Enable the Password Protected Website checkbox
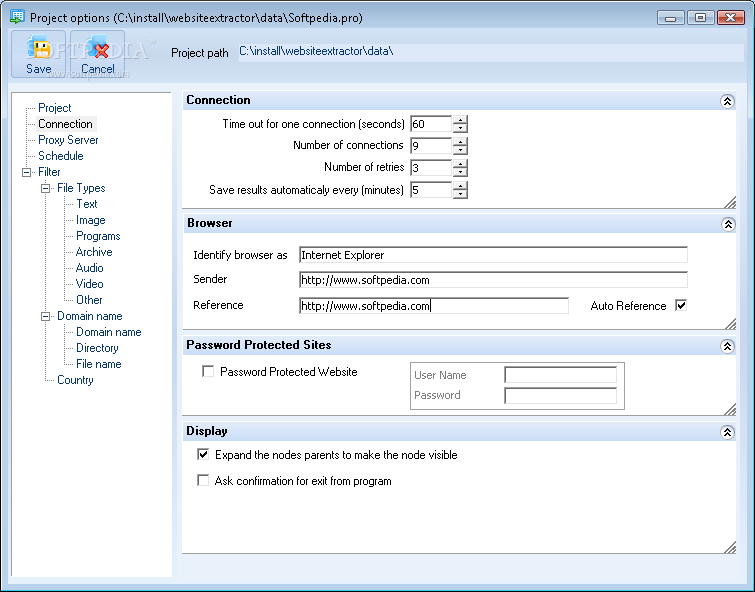This screenshot has width=755, height=592. [x=208, y=371]
